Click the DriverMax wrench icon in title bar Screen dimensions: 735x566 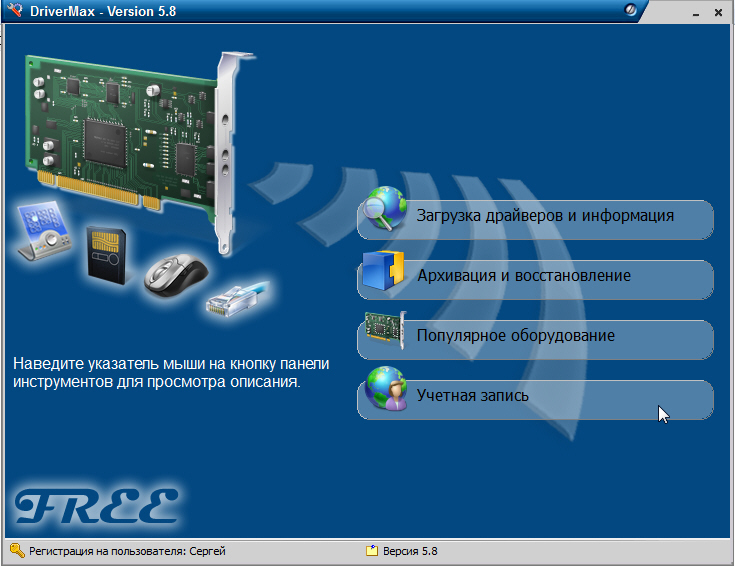[15, 10]
